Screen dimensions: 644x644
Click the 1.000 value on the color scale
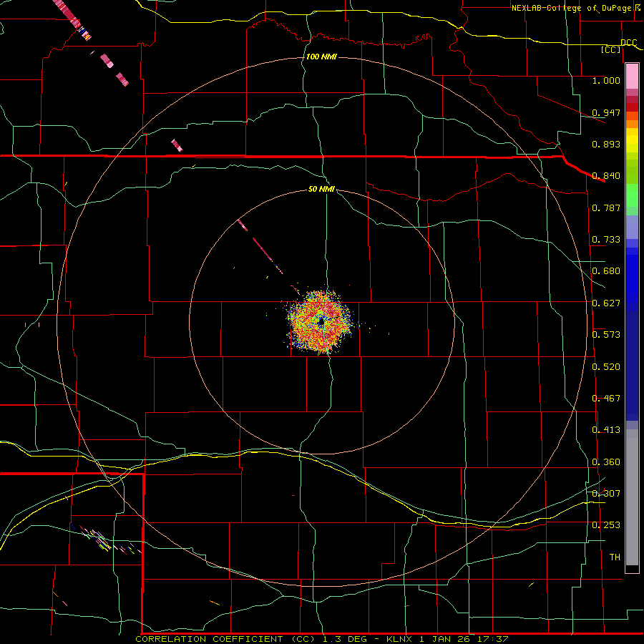click(606, 80)
